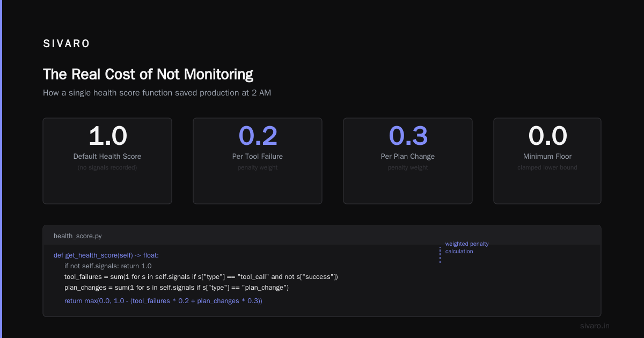Click the health_score.py file name header

tap(77, 236)
